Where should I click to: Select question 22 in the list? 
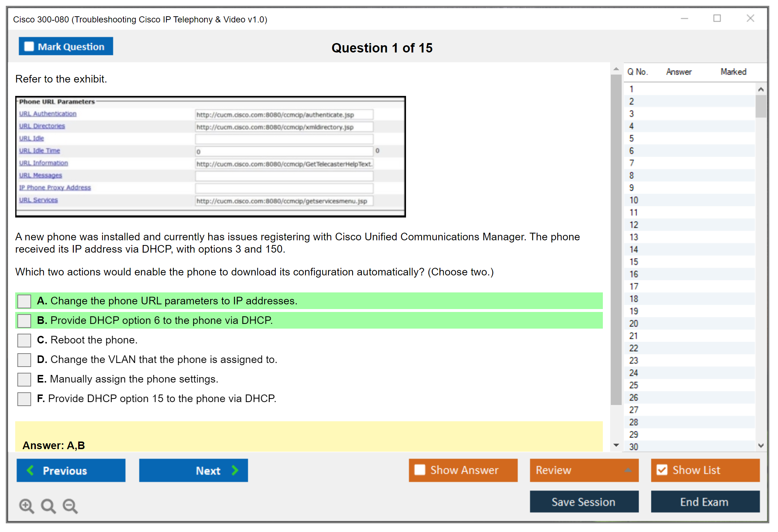click(634, 348)
